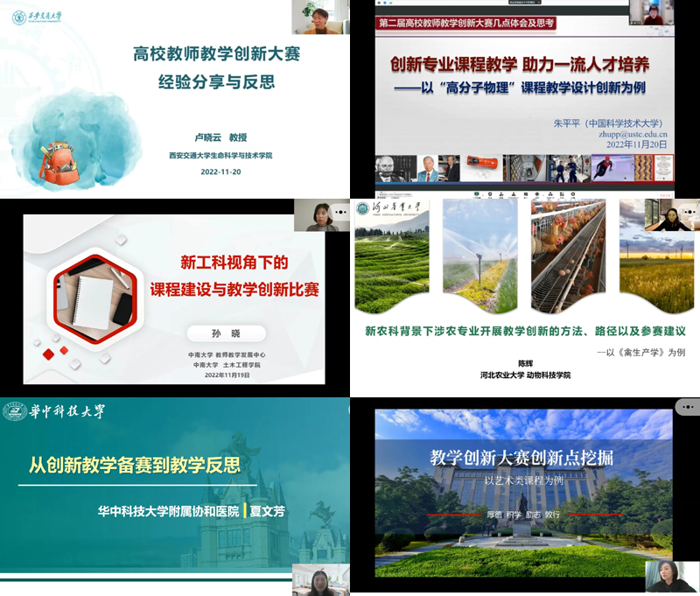
Task: Click the Xi'an Jiaotong University logo
Action: [x=45, y=17]
